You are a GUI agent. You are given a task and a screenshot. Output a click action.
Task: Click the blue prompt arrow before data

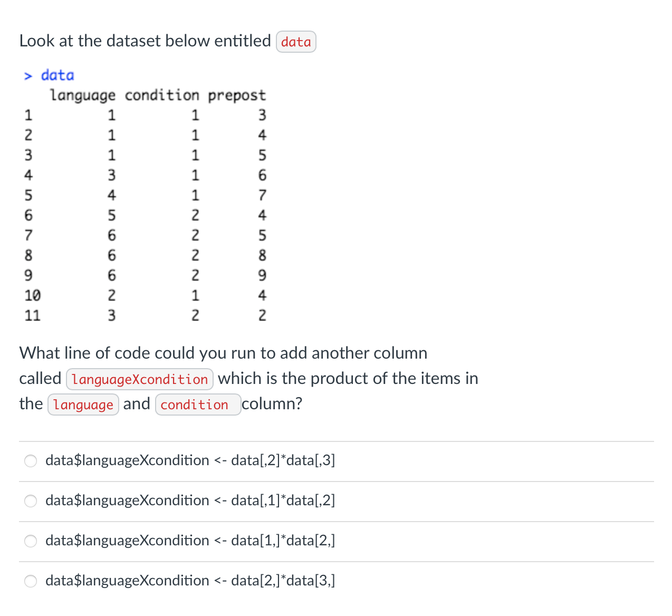click(28, 75)
